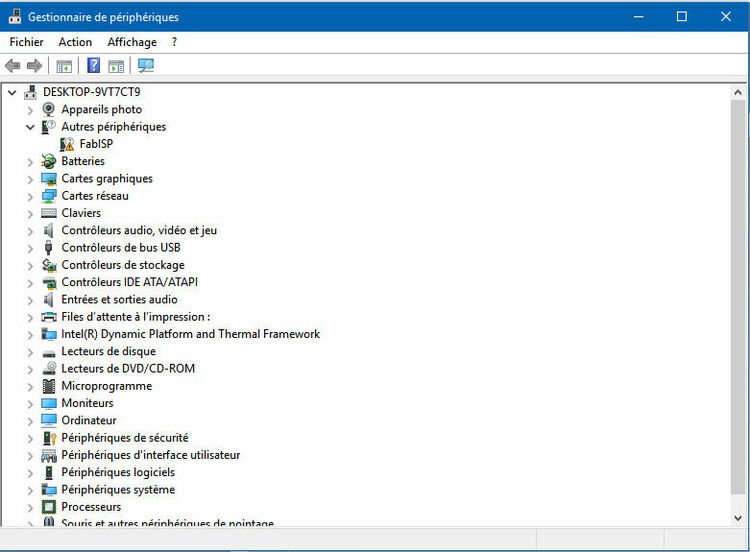The height and width of the screenshot is (552, 750).
Task: Select the Moniteurs label
Action: 88,403
